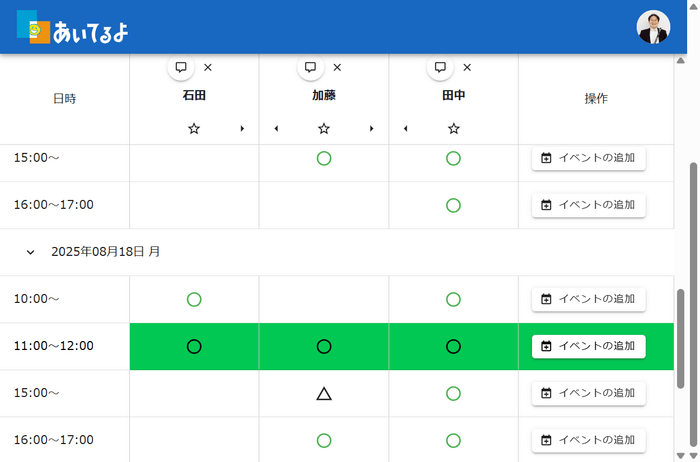This screenshot has height=462, width=700.
Task: Toggle the star under 加藤
Action: coord(323,129)
